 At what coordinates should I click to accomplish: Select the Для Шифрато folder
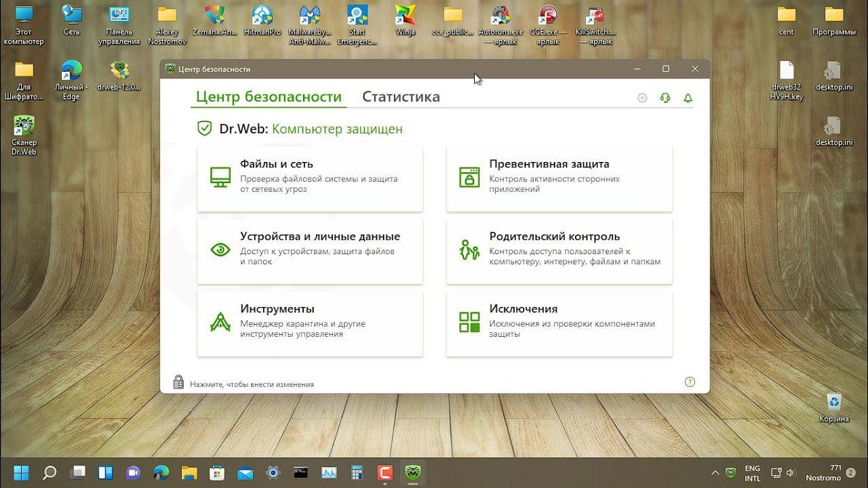pos(24,81)
